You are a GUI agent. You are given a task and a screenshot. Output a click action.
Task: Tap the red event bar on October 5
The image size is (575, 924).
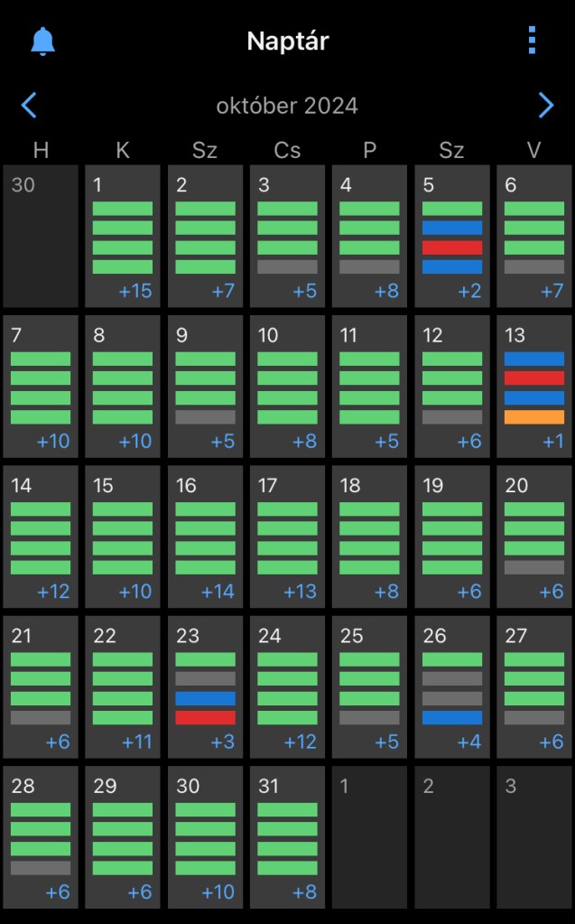click(x=452, y=247)
